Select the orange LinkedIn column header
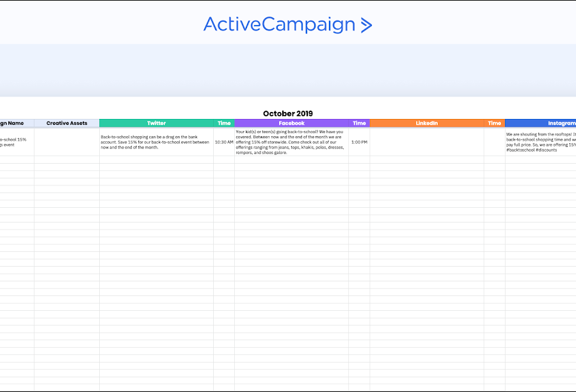The height and width of the screenshot is (392, 576). [x=426, y=123]
